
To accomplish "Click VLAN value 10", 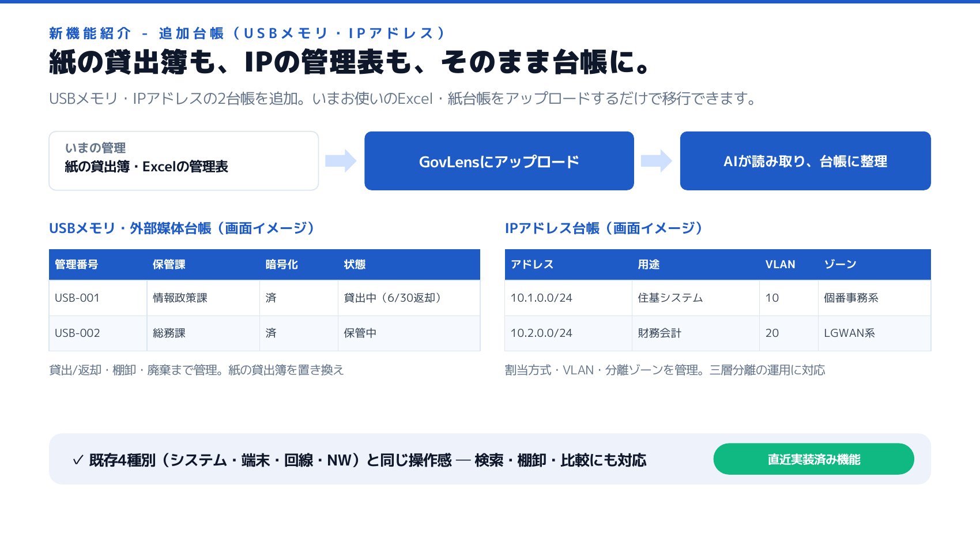I will coord(789,298).
